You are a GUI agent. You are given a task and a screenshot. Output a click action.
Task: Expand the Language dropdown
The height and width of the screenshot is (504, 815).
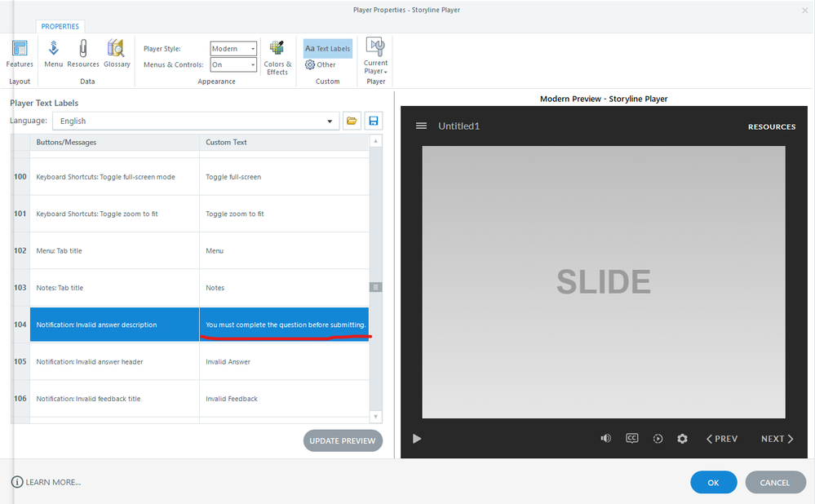pyautogui.click(x=196, y=122)
